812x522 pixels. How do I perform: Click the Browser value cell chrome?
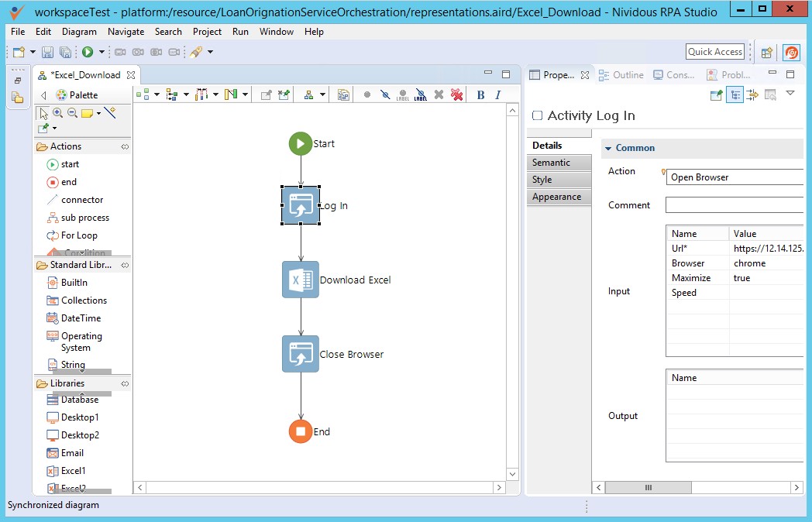(x=767, y=263)
